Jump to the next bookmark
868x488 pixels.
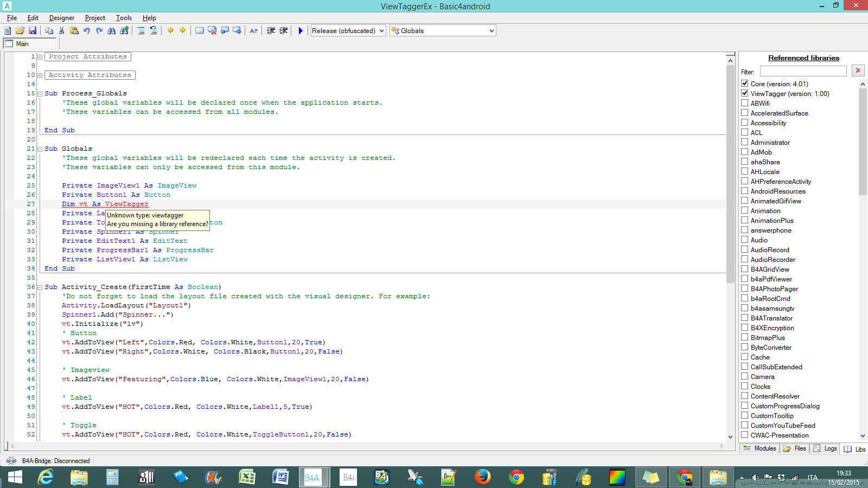237,31
